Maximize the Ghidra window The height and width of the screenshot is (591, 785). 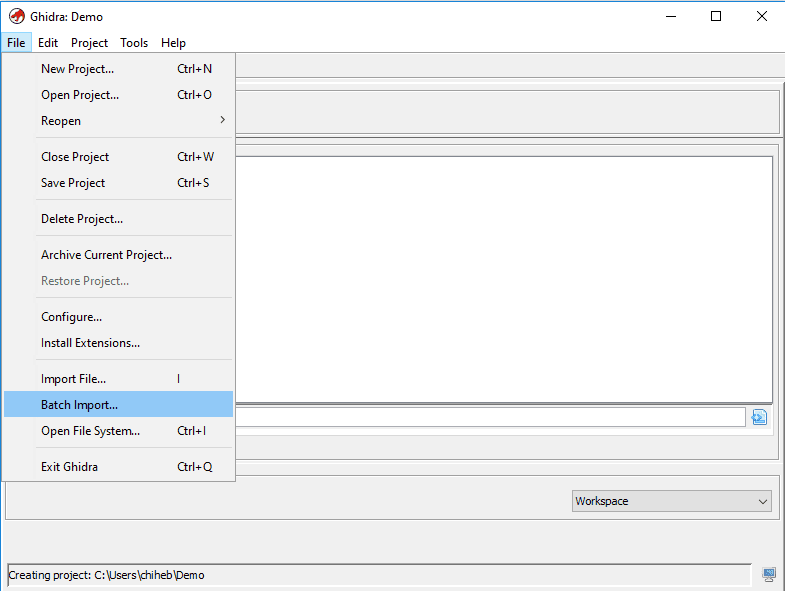click(716, 17)
